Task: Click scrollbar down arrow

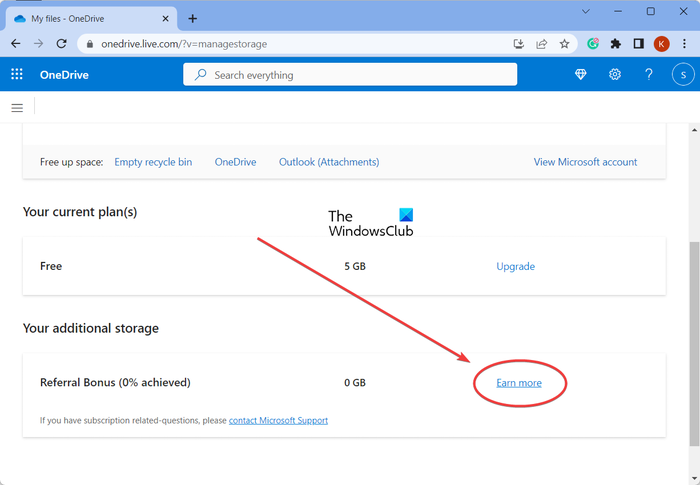Action: tap(694, 479)
